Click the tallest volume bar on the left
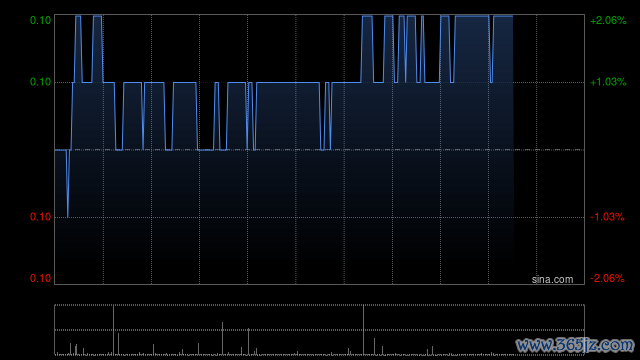The image size is (640, 360). tap(113, 330)
